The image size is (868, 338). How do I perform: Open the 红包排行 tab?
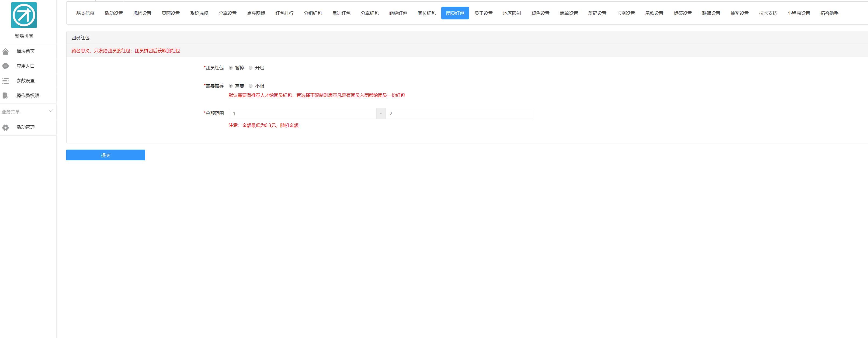(284, 13)
